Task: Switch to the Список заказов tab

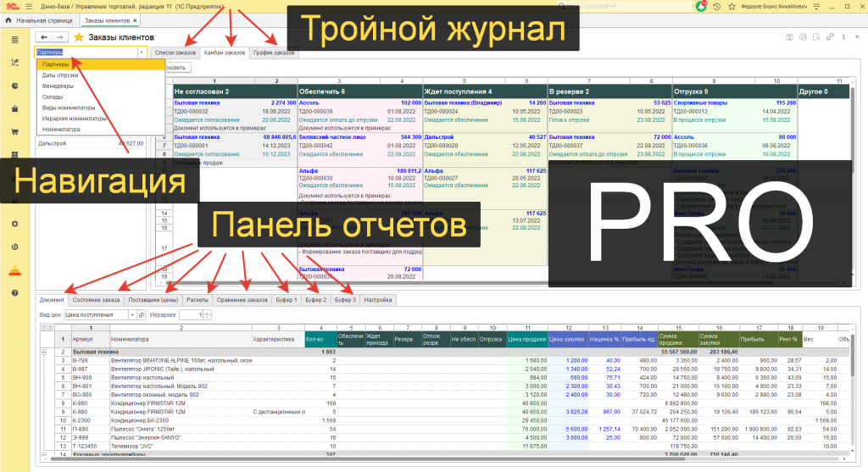Action: click(175, 53)
